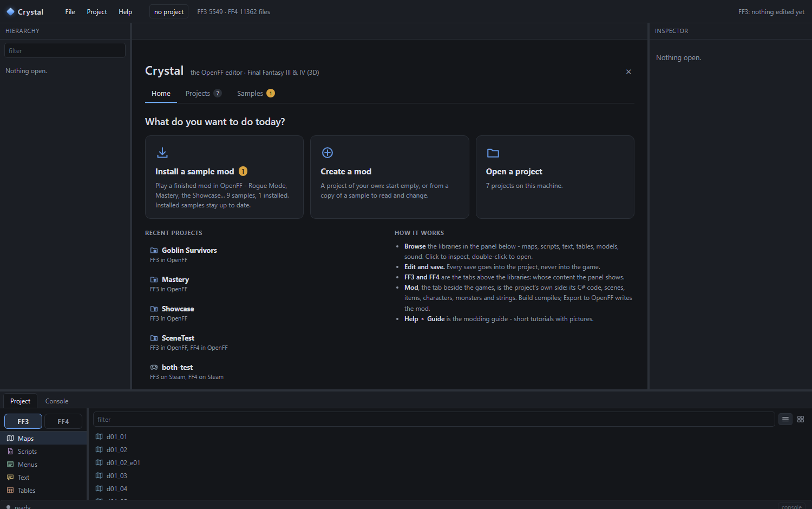812x509 pixels.
Task: Open the Help menu
Action: pos(126,12)
